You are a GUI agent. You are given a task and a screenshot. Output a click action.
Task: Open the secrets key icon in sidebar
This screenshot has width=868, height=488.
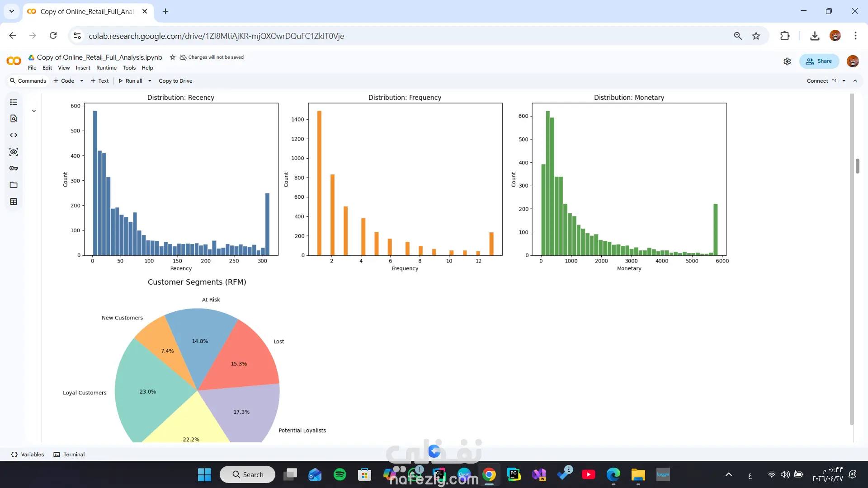[x=14, y=168]
